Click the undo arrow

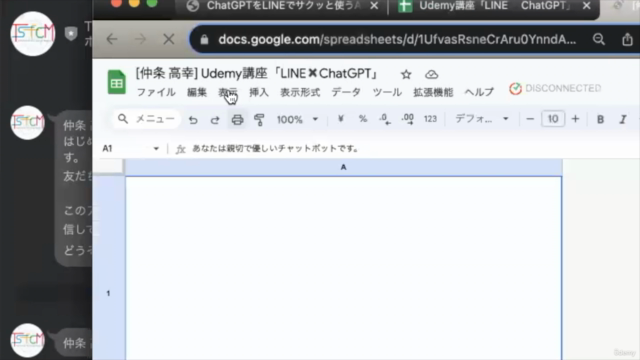pyautogui.click(x=193, y=120)
